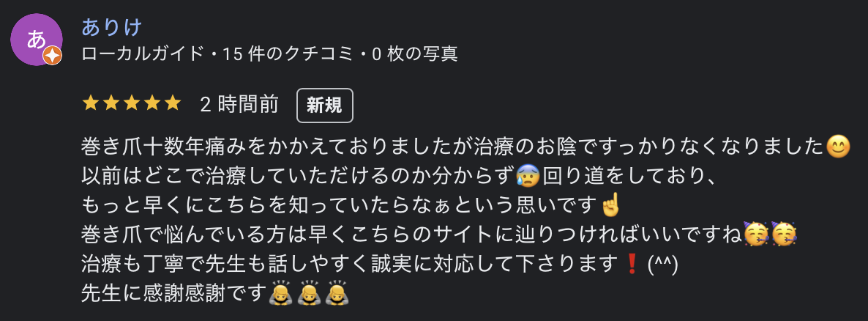This screenshot has height=321, width=868.
Task: Click the middle bowing person emoji
Action: (308, 293)
